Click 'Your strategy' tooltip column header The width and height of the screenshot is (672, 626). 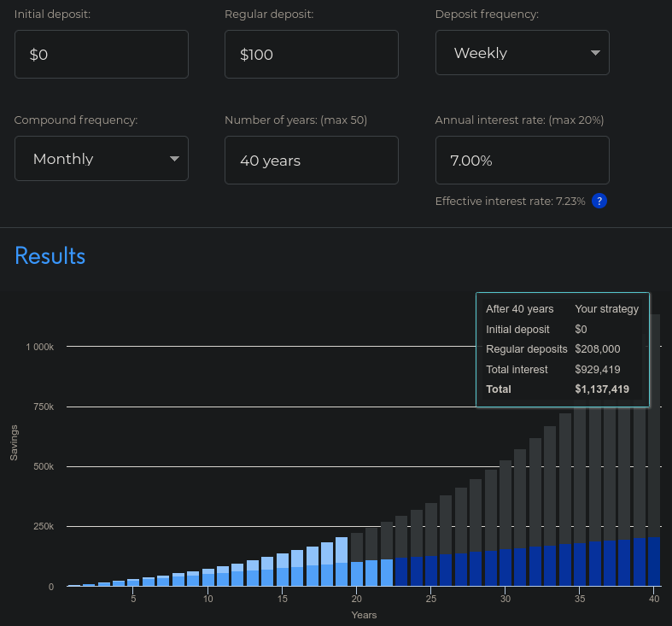coord(606,309)
